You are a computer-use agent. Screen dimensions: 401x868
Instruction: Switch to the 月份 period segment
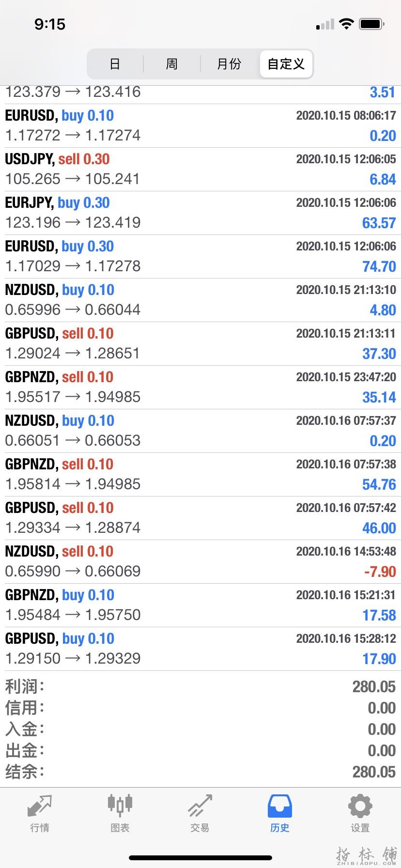tap(229, 64)
